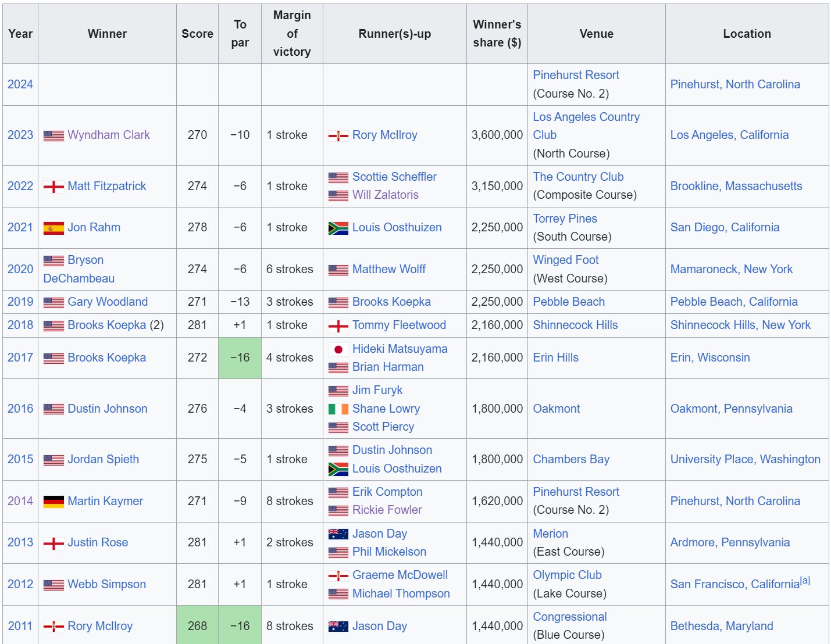Select the Tommy Fleetwood runner-up link
The image size is (831, 644).
pyautogui.click(x=399, y=325)
